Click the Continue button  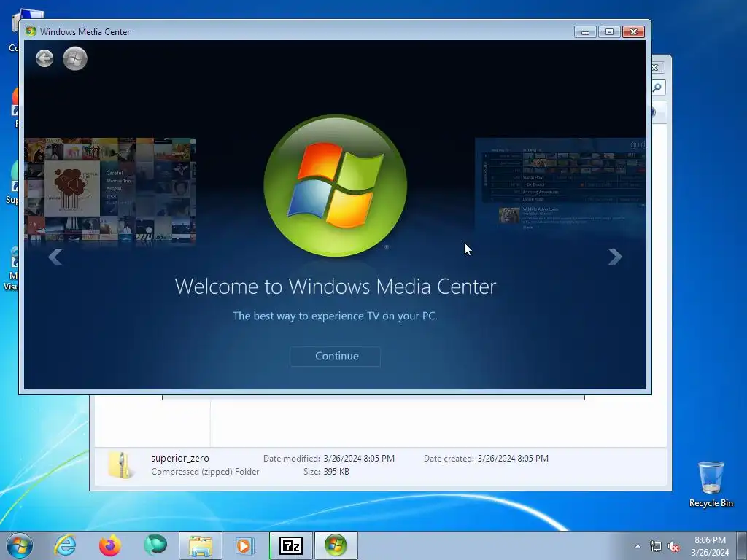[336, 356]
